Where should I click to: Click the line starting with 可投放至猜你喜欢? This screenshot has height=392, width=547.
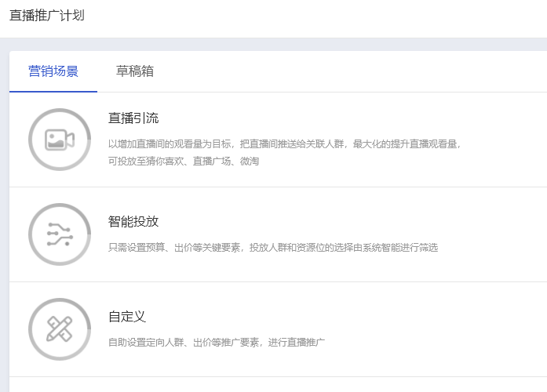(184, 161)
